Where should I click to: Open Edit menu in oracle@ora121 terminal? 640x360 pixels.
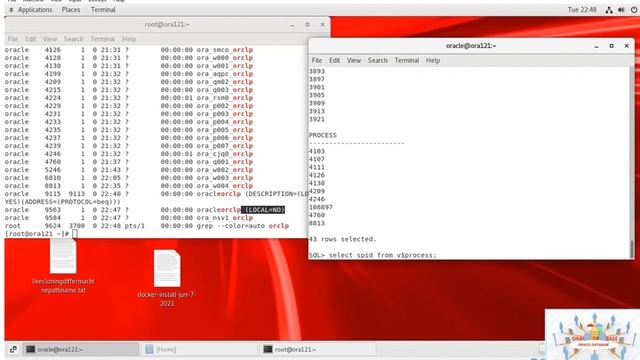point(334,60)
